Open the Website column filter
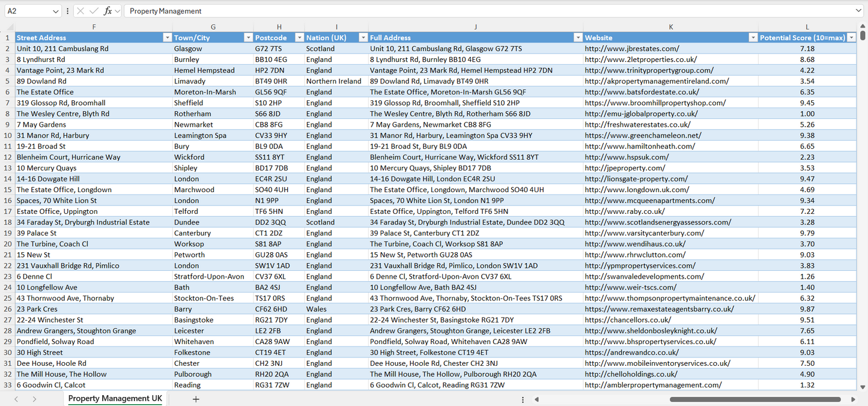The height and width of the screenshot is (406, 868). [753, 37]
